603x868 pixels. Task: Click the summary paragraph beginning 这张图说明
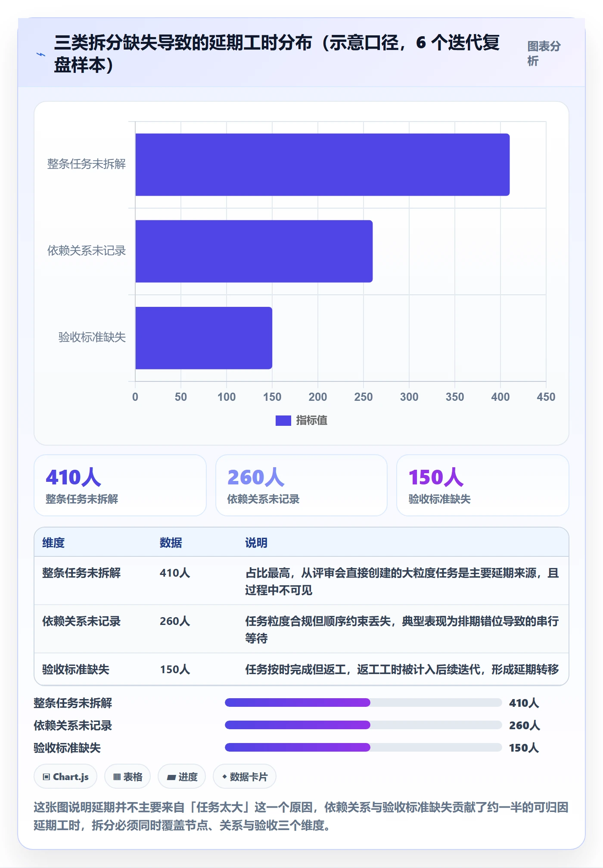click(301, 816)
